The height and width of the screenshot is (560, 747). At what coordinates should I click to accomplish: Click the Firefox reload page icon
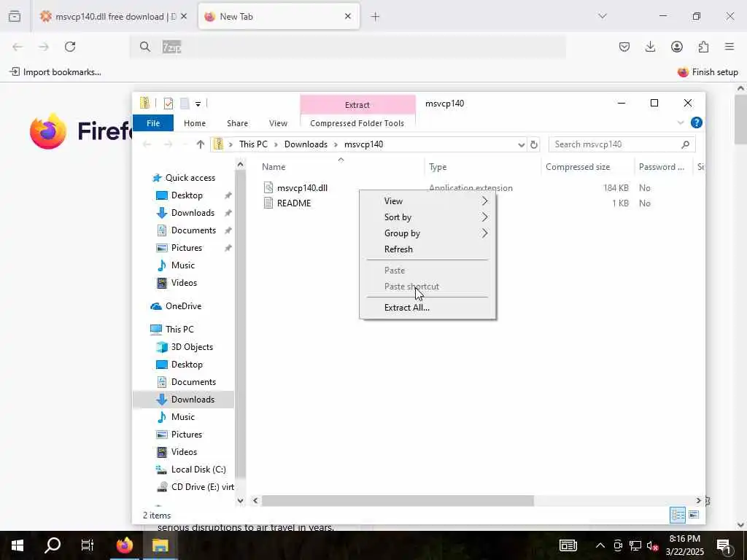(x=70, y=47)
